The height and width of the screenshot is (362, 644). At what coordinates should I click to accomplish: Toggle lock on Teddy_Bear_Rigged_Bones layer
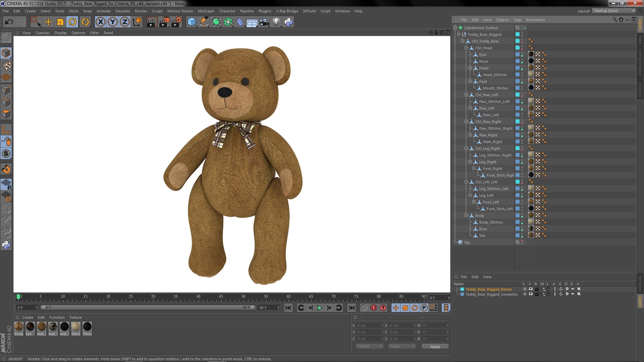point(548,289)
